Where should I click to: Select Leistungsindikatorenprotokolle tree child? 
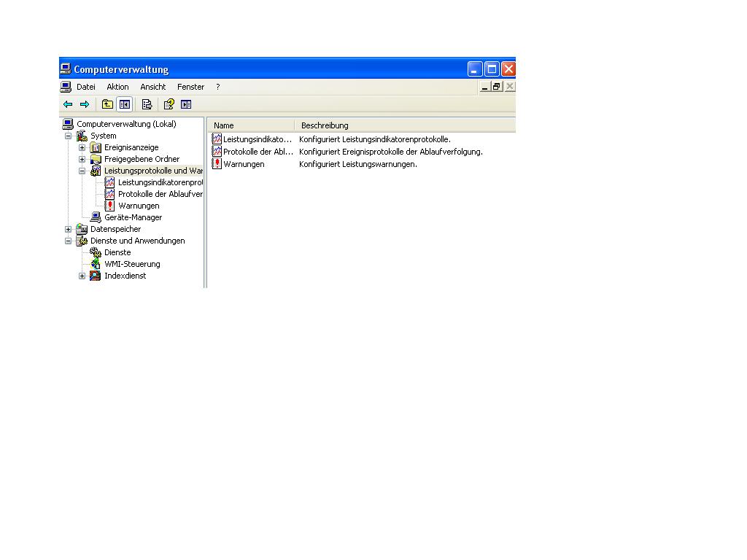(160, 182)
